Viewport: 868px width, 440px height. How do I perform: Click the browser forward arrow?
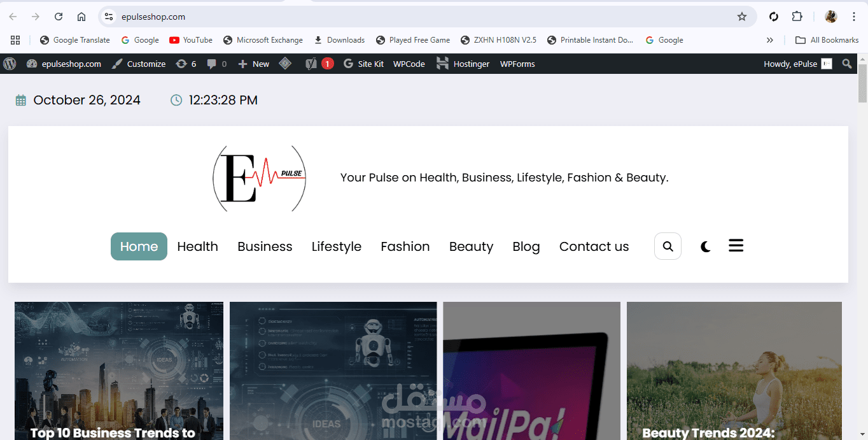[x=36, y=17]
